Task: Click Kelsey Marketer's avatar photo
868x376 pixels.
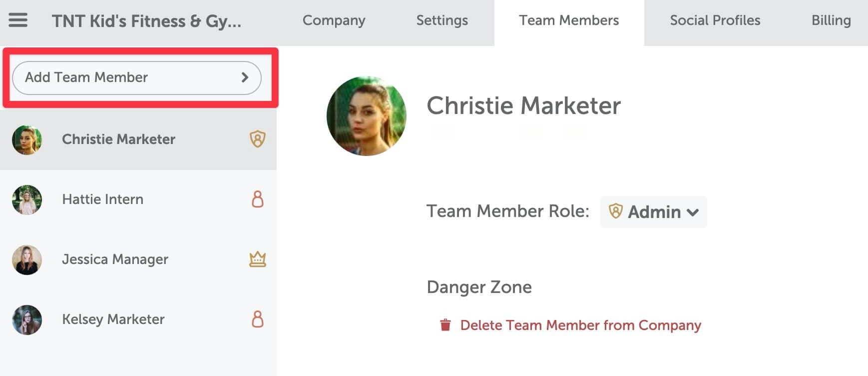Action: click(x=27, y=320)
